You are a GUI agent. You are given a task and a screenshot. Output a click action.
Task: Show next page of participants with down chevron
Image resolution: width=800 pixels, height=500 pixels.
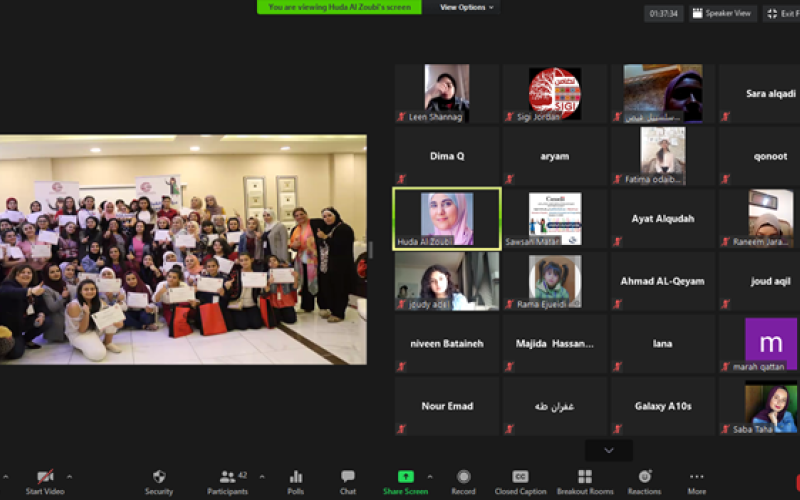click(608, 450)
